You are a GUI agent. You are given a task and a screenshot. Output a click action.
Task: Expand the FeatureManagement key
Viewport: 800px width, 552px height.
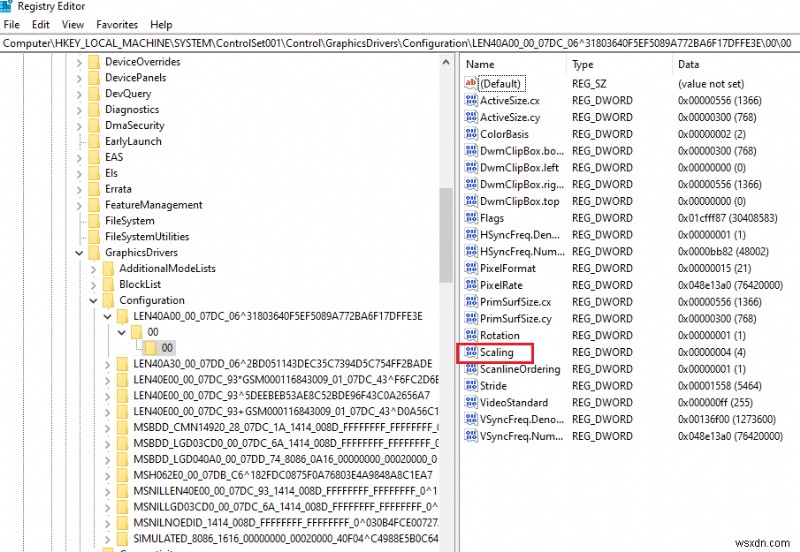[x=79, y=205]
